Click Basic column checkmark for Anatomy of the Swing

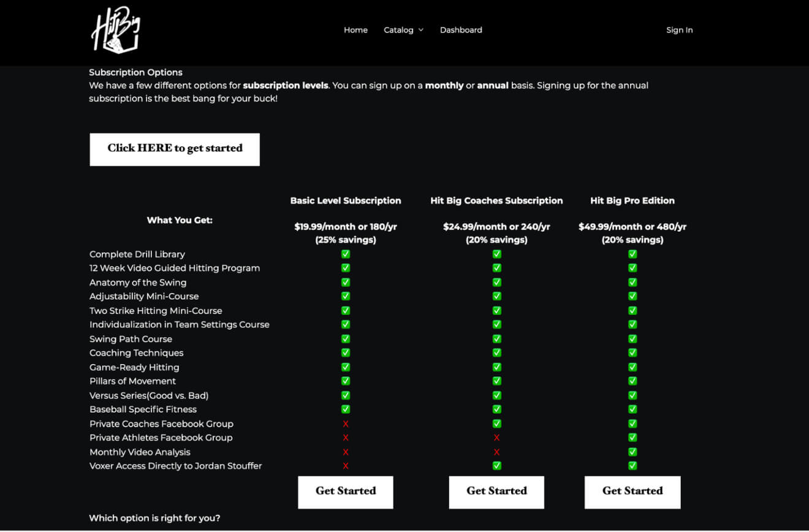[x=346, y=283]
